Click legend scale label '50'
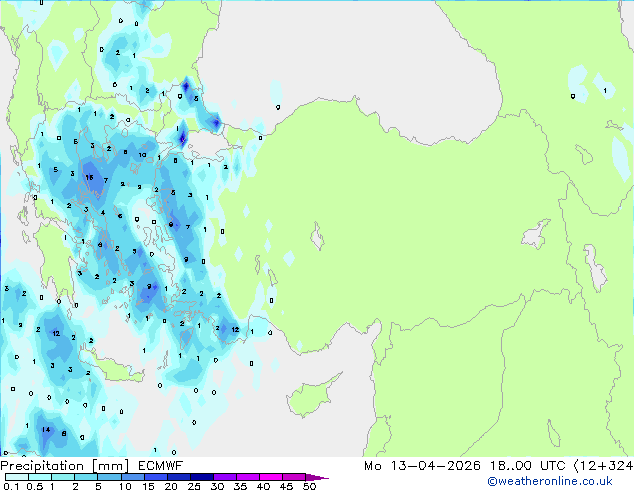 click(309, 486)
